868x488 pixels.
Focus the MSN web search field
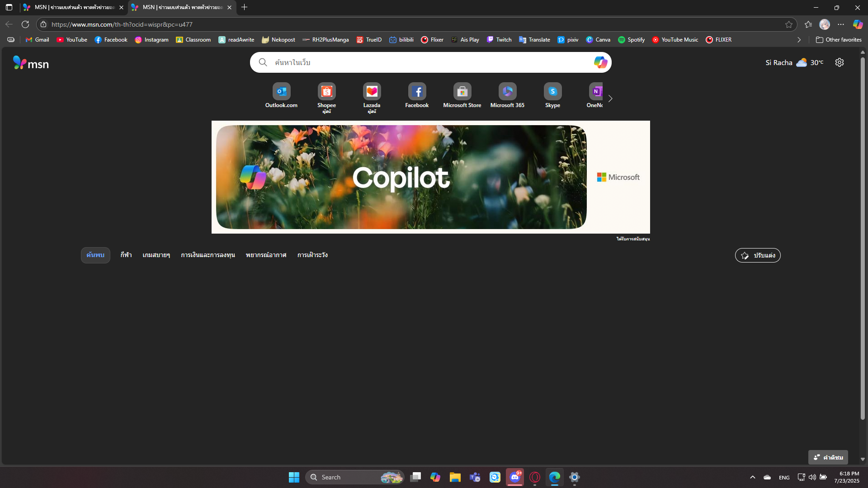(x=430, y=62)
